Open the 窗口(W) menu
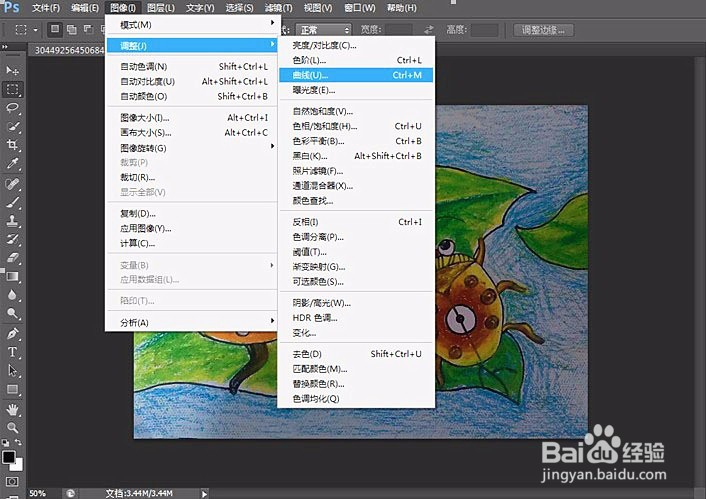The image size is (706, 499). pyautogui.click(x=360, y=8)
